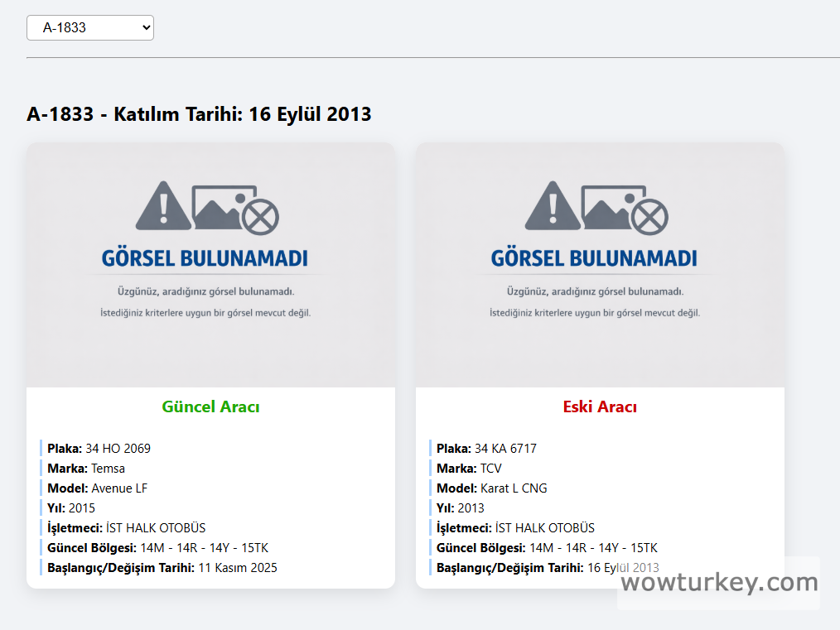This screenshot has height=630, width=840.
Task: Select the Güncel Aracı card heading
Action: click(x=210, y=406)
